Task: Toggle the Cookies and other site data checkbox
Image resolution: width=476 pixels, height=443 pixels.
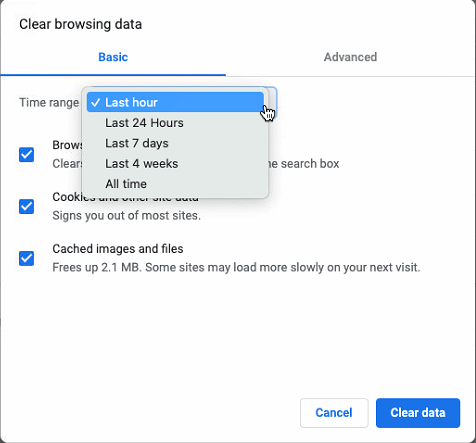Action: pyautogui.click(x=26, y=207)
